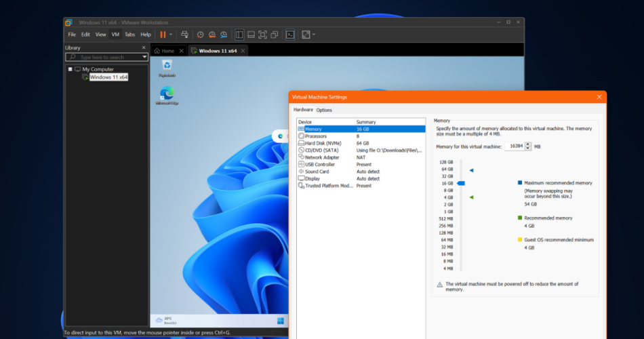Viewport: 644px width, 339px height.
Task: Open the power options arrow beside Suspend
Action: click(171, 34)
